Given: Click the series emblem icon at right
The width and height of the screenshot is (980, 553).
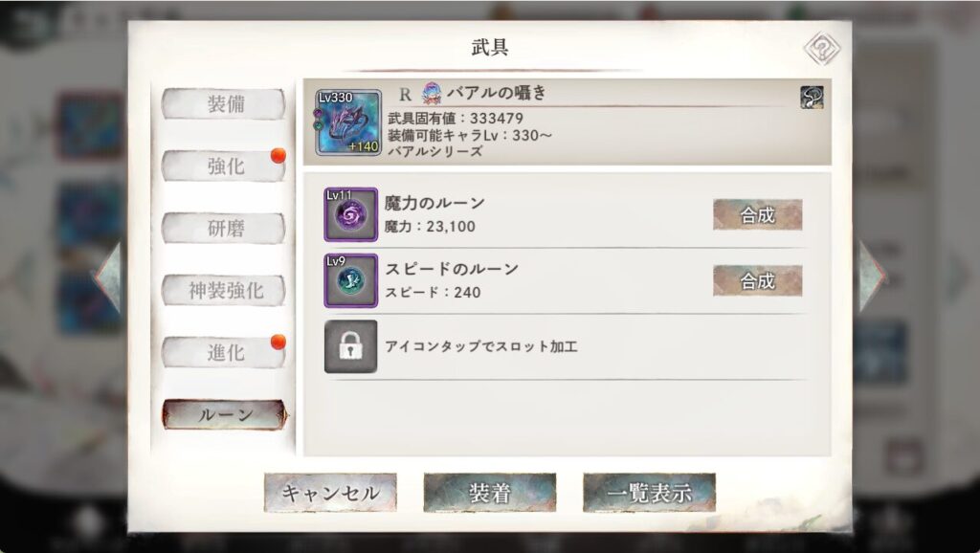Looking at the screenshot, I should click(x=812, y=97).
